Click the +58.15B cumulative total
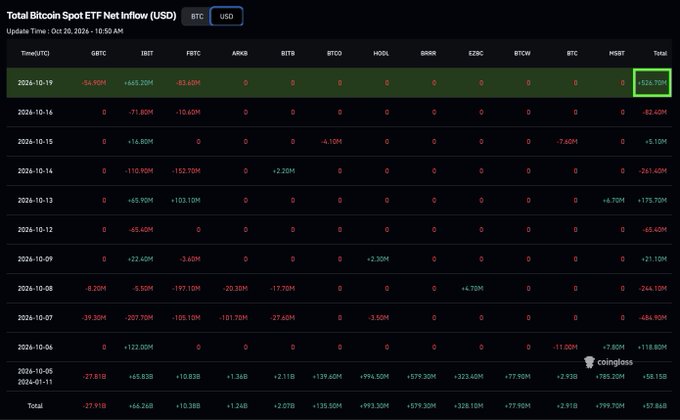 coord(655,377)
